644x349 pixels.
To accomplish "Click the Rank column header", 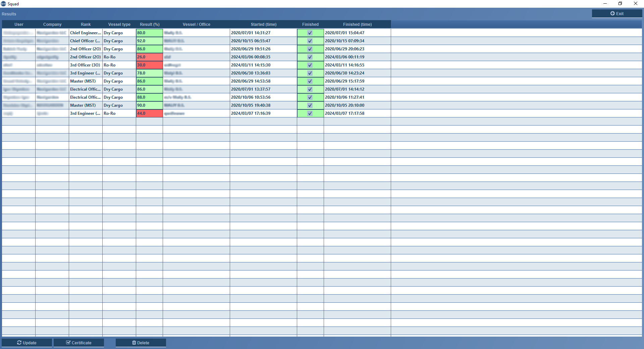I will [x=86, y=24].
